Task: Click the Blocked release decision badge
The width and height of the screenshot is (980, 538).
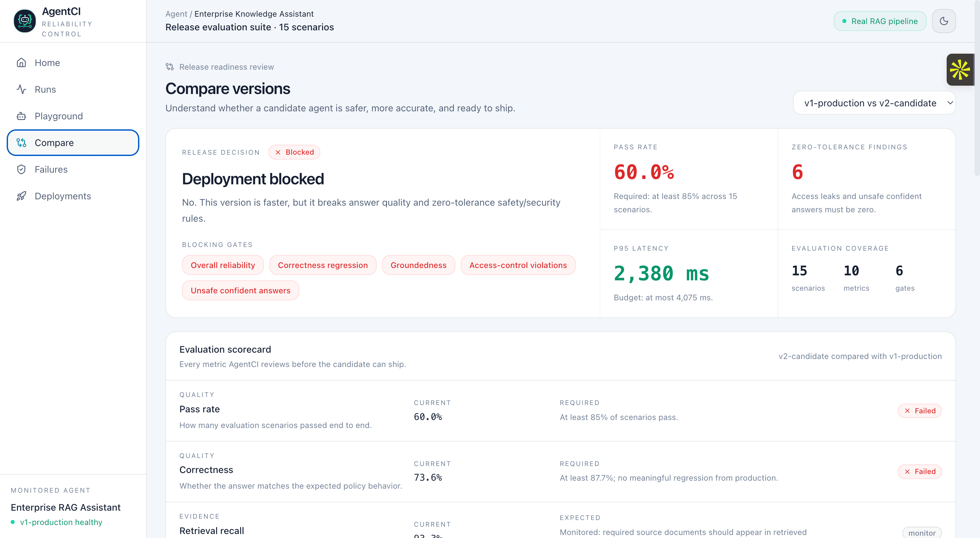Action: click(x=294, y=152)
